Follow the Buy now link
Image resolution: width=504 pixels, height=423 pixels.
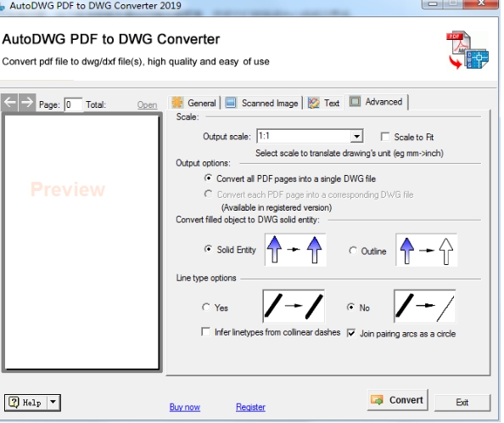(185, 407)
